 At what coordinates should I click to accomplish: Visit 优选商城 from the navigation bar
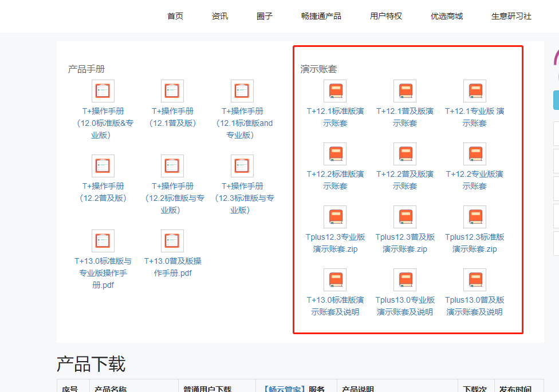[447, 16]
